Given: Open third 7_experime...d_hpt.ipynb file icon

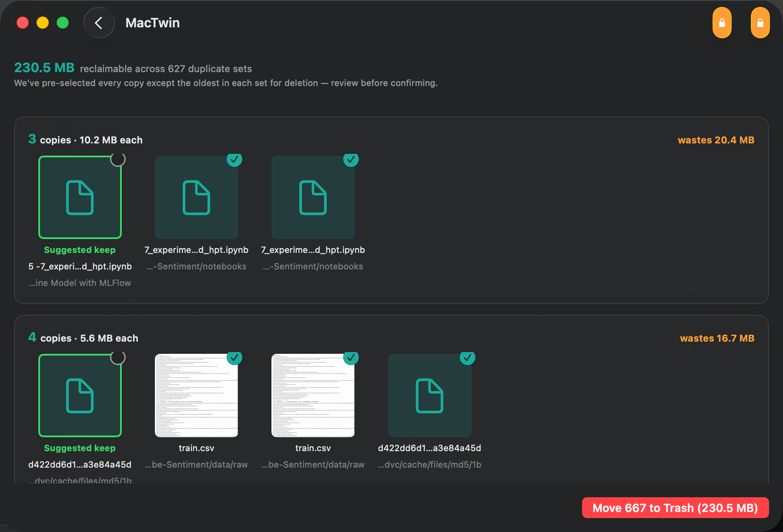Looking at the screenshot, I should click(x=313, y=197).
